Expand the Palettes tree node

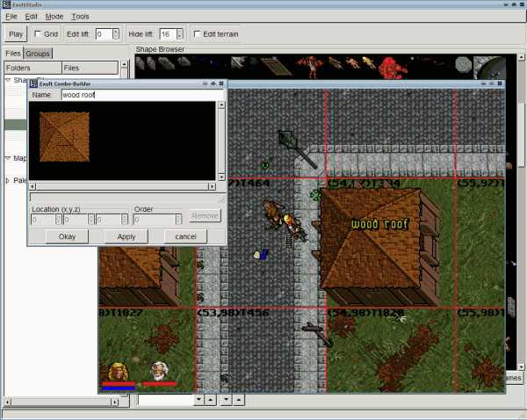tap(8, 181)
